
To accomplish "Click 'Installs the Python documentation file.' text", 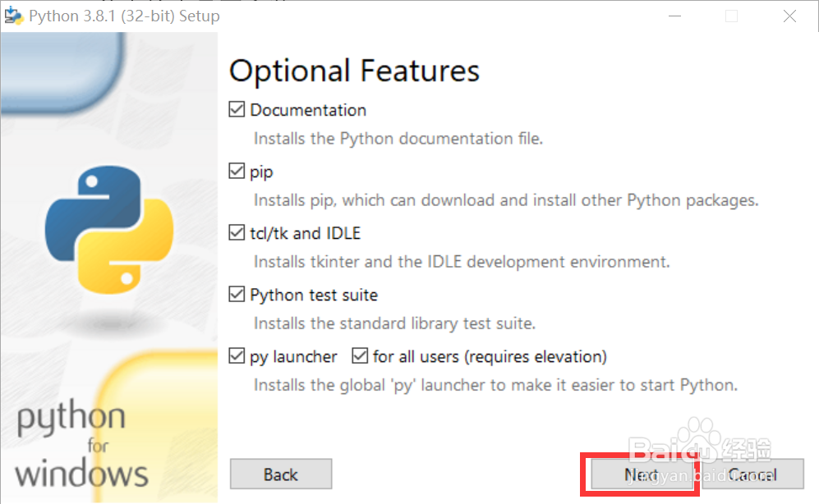I will pos(398,139).
